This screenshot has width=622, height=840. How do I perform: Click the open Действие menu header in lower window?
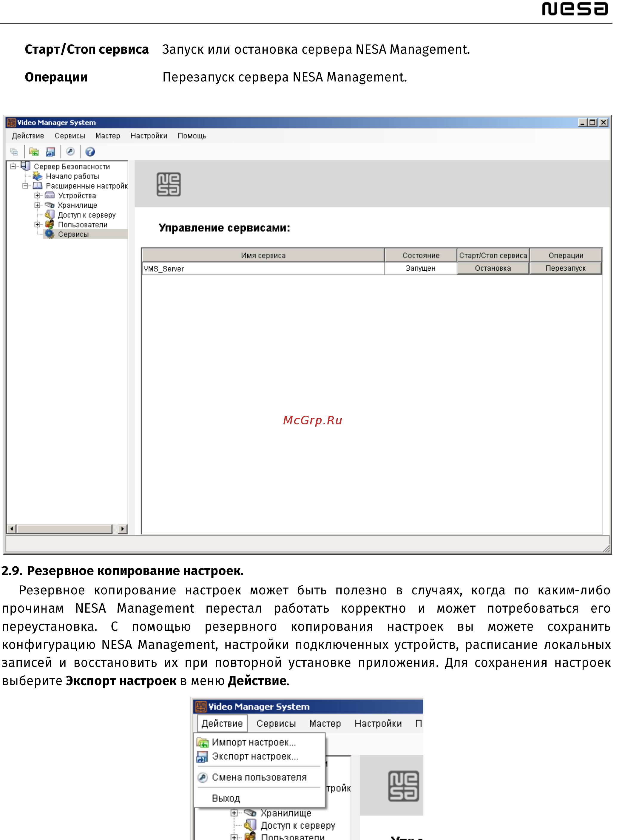click(222, 723)
